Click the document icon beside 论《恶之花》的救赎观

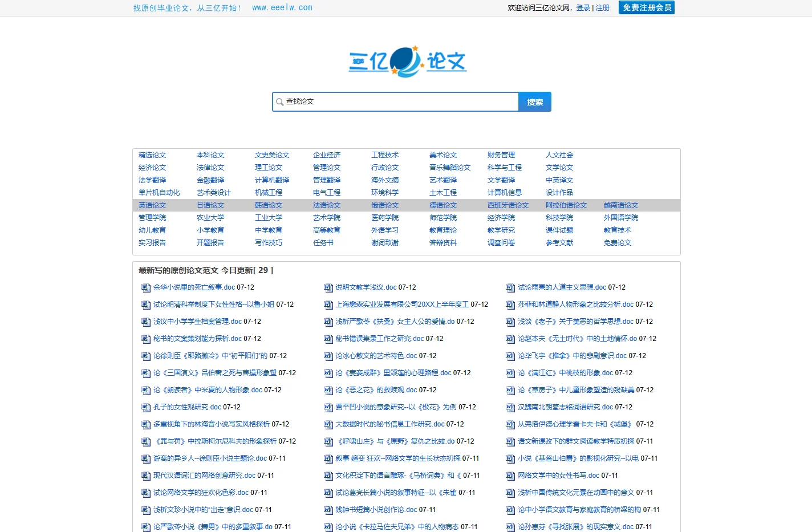(x=328, y=391)
